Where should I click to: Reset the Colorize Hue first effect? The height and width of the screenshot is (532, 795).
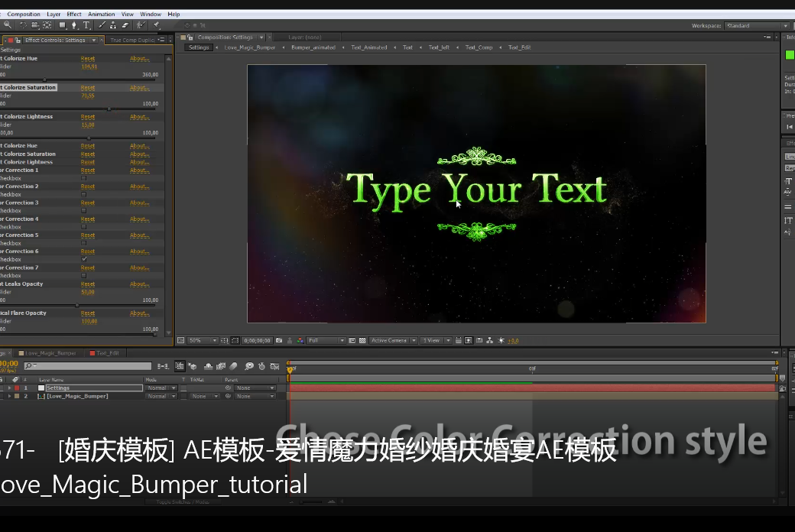[88, 59]
